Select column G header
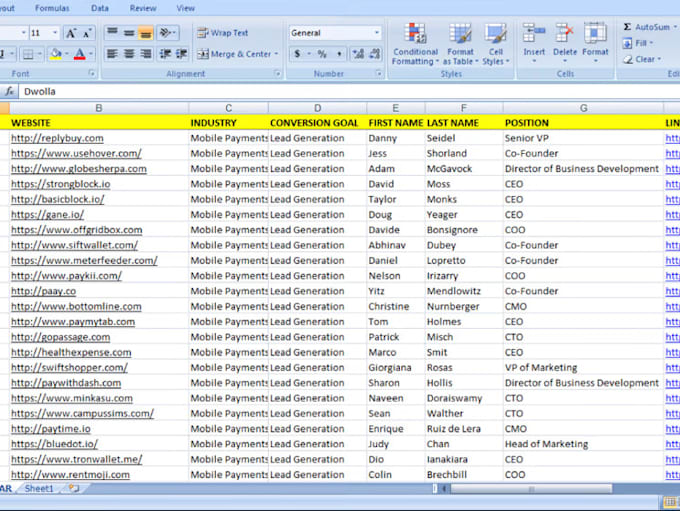Viewport: 680px width, 511px height. point(583,108)
